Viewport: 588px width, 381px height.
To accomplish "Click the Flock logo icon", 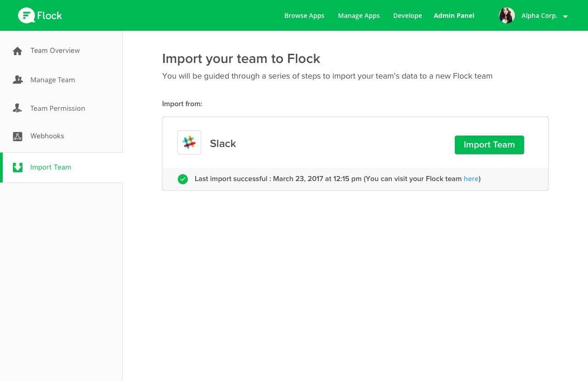I will coord(26,16).
